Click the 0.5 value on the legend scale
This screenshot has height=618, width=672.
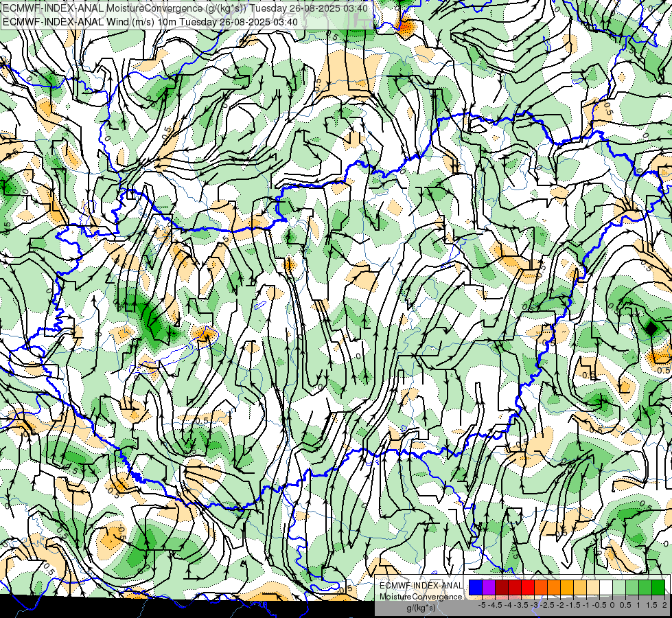[x=625, y=605]
